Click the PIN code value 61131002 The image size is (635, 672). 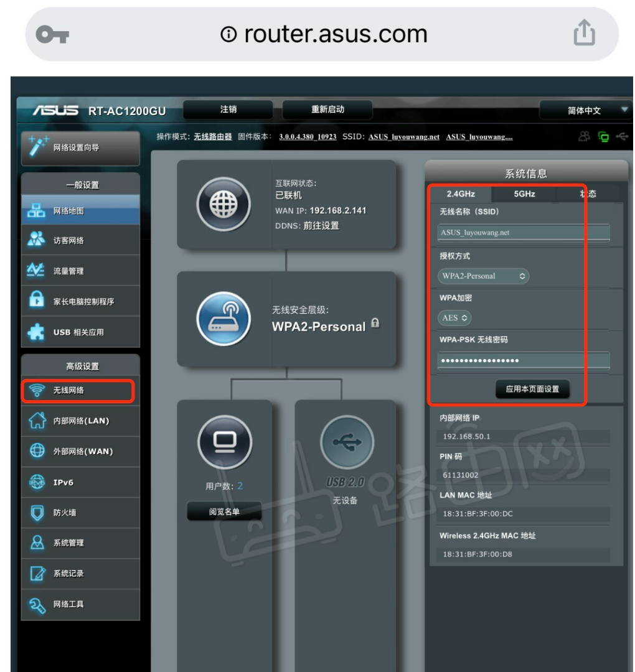coord(461,475)
